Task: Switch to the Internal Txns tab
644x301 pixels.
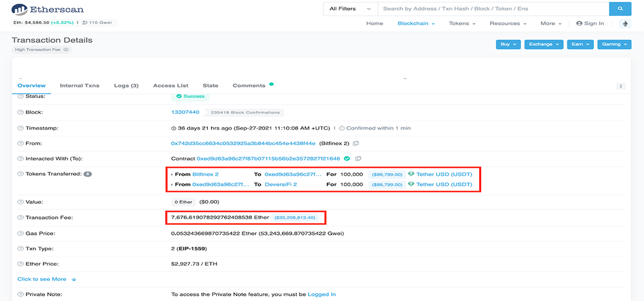Action: click(80, 86)
